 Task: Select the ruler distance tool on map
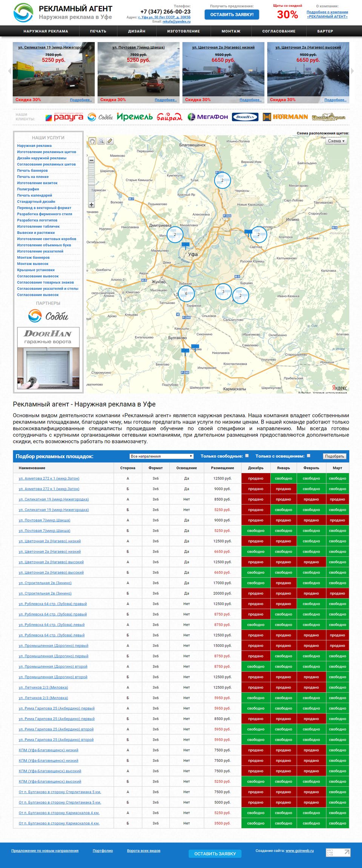click(110, 141)
